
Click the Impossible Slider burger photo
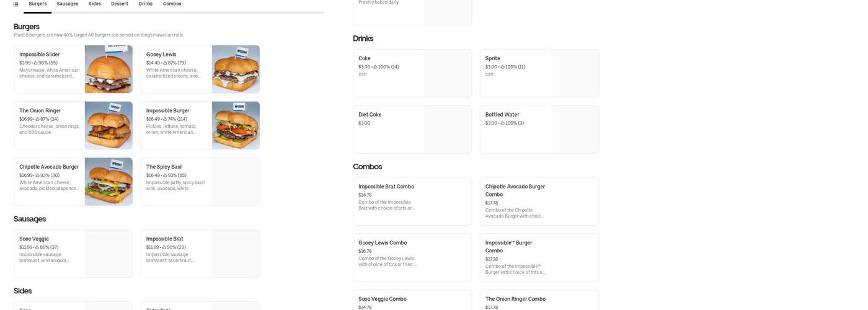tap(108, 69)
